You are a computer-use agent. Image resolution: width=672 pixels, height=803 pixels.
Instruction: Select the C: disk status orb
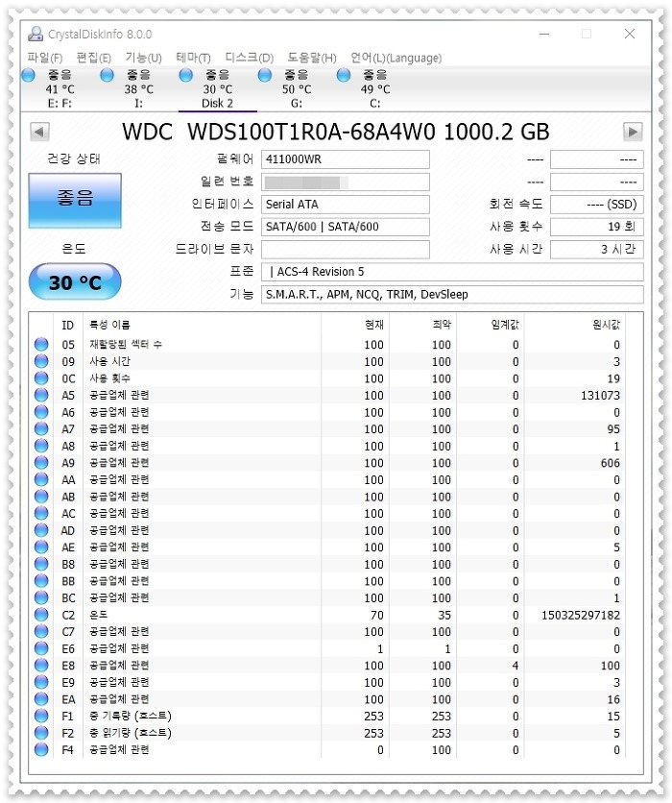point(344,75)
